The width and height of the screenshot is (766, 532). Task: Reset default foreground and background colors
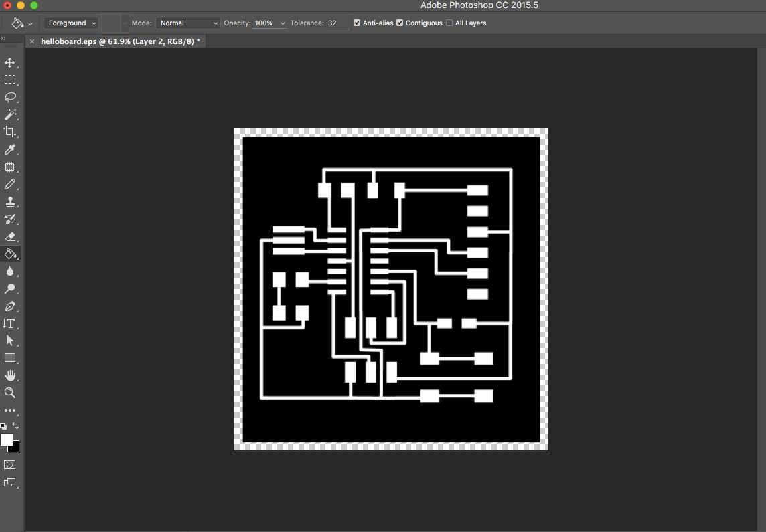pos(3,426)
